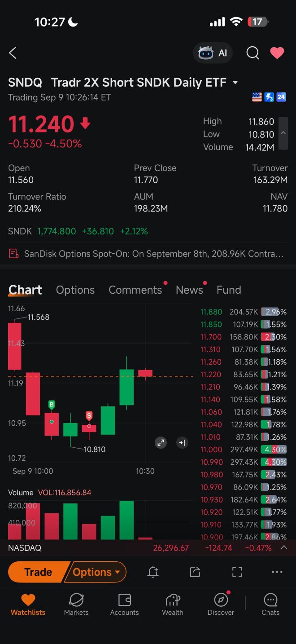Open the Options trade dropdown button
Screen dimensions: 296x644
(96, 572)
